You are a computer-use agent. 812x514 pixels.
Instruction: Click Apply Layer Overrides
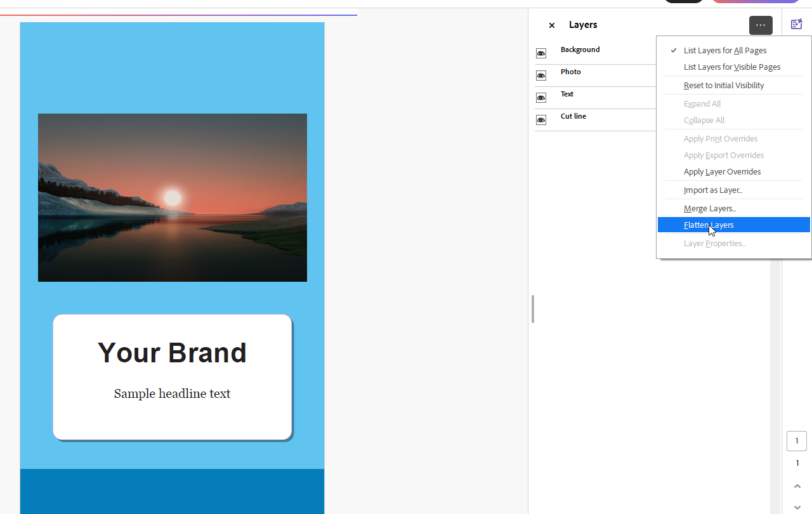734,172
